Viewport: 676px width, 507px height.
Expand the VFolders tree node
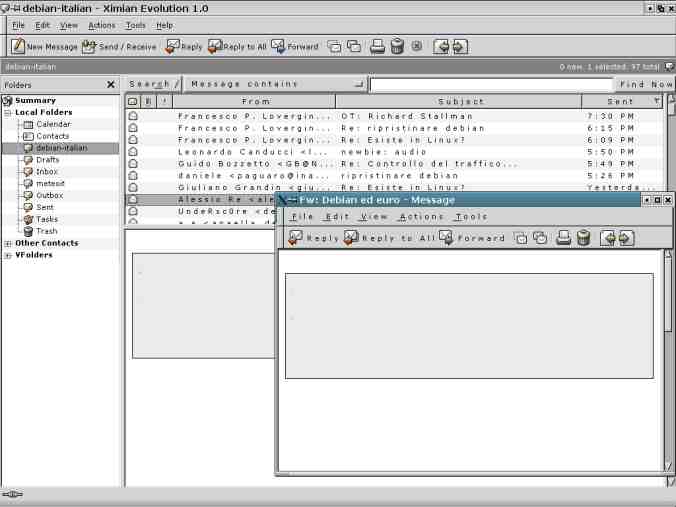coord(8,255)
